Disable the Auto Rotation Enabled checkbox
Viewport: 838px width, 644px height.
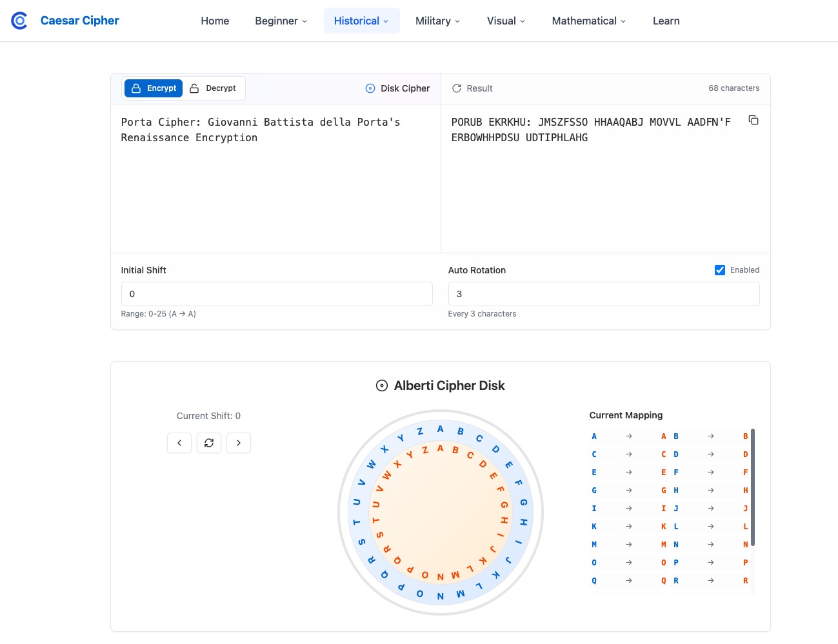[x=720, y=270]
